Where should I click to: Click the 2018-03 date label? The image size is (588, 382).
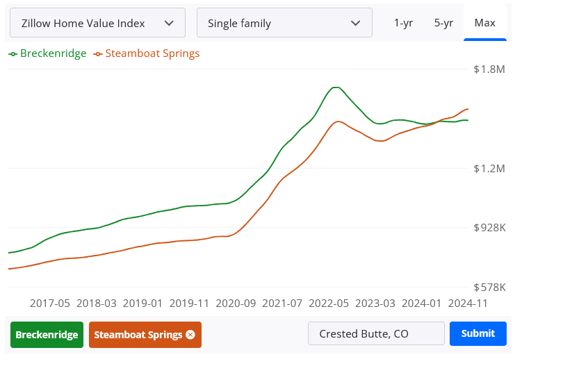[97, 304]
